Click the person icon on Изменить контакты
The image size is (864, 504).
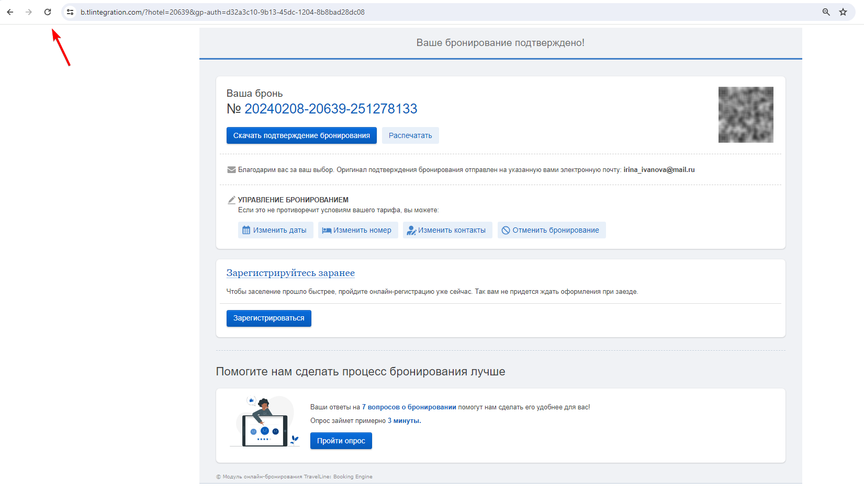pyautogui.click(x=411, y=231)
